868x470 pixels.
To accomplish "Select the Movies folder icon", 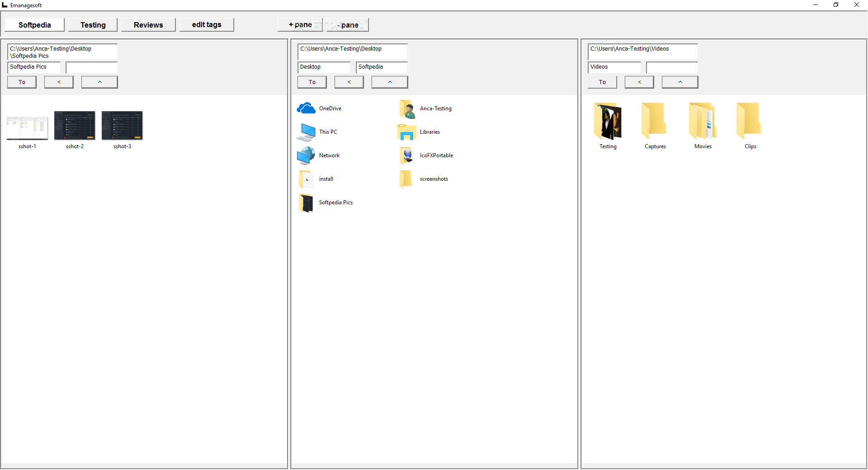I will (x=703, y=120).
